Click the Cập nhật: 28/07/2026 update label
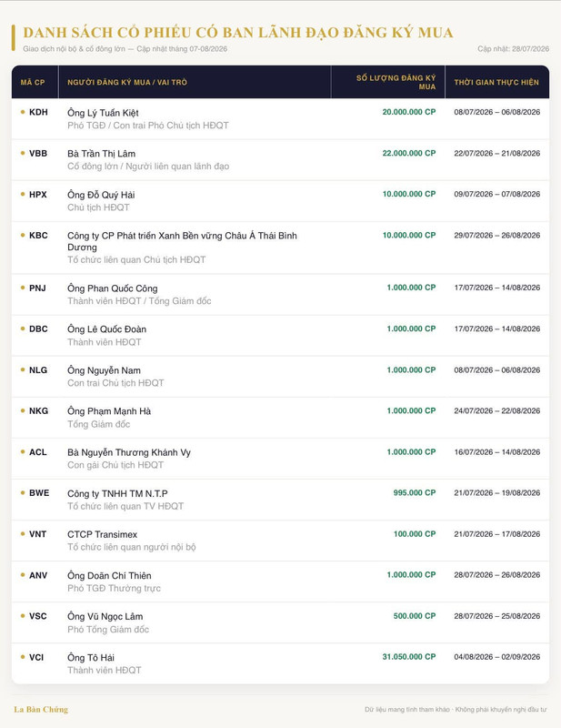Image resolution: width=561 pixels, height=728 pixels. tap(513, 49)
